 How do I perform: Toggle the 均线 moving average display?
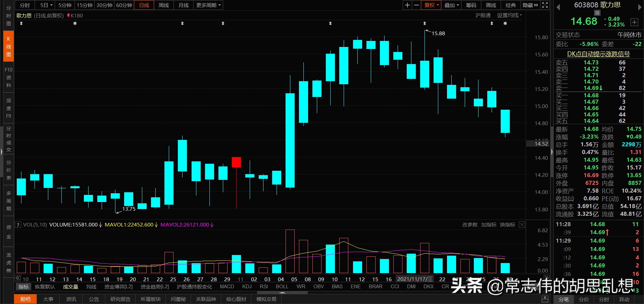pos(91,287)
